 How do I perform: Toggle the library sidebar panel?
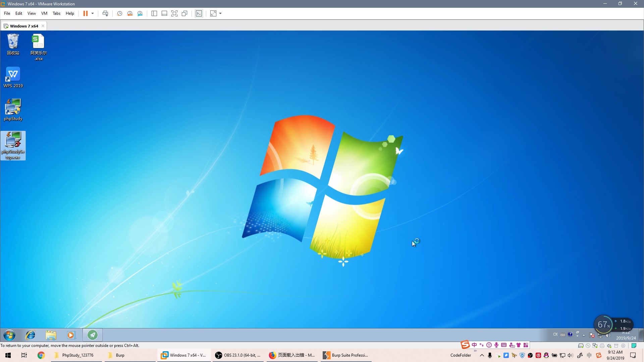click(x=154, y=13)
